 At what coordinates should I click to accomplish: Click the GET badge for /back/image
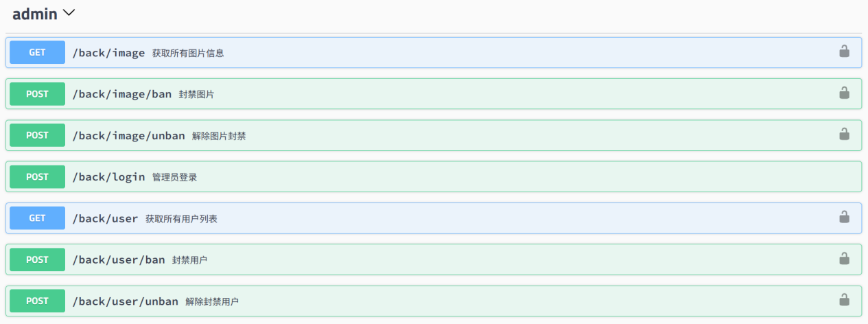[x=37, y=52]
